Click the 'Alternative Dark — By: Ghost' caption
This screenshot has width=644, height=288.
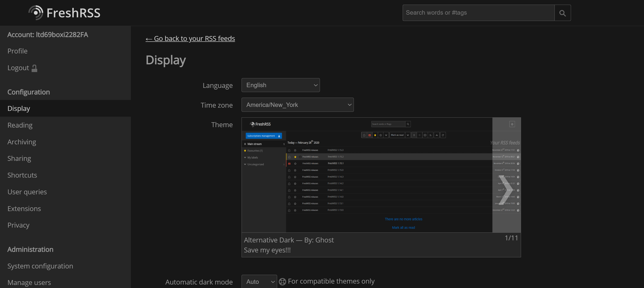click(289, 240)
